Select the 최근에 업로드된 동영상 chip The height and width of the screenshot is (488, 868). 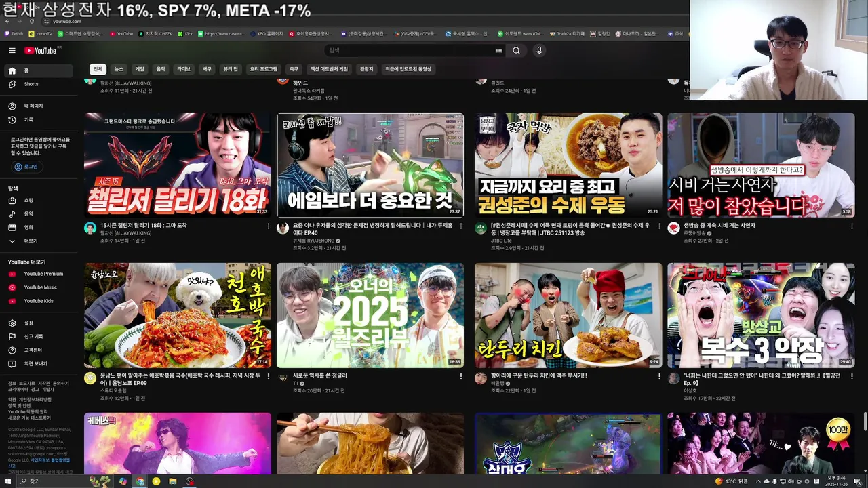[408, 69]
